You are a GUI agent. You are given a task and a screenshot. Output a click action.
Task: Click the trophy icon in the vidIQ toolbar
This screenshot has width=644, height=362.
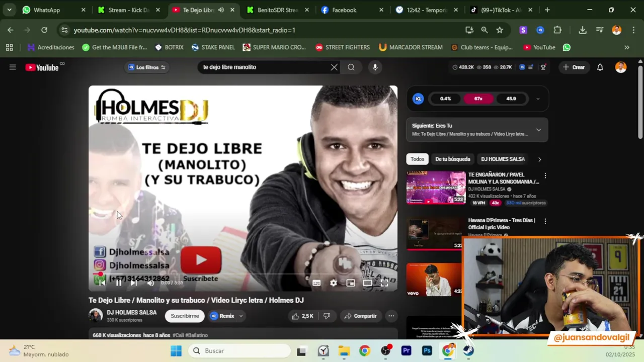click(543, 67)
